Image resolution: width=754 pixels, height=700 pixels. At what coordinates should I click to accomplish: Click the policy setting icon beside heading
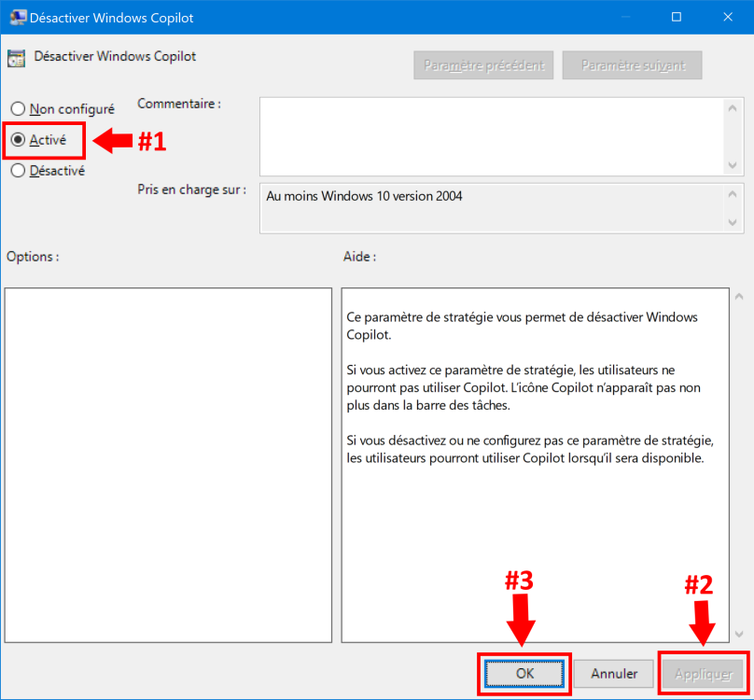point(17,58)
